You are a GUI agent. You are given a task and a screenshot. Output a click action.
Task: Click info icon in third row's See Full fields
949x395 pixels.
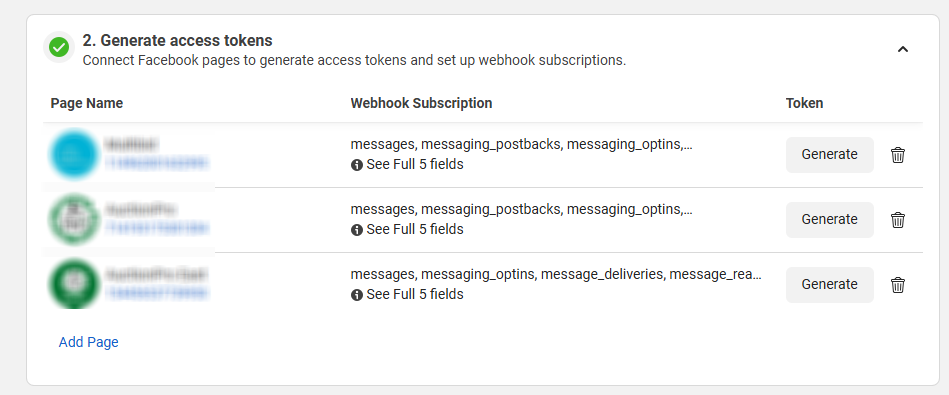click(356, 295)
